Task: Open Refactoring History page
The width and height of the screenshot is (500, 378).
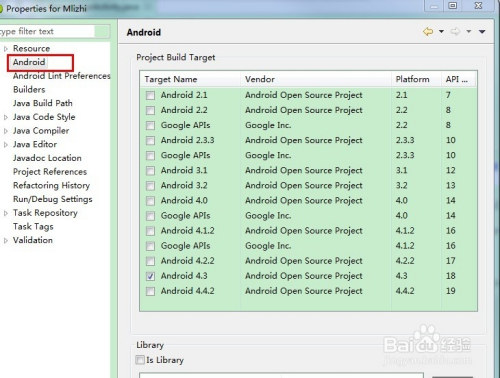Action: [51, 185]
